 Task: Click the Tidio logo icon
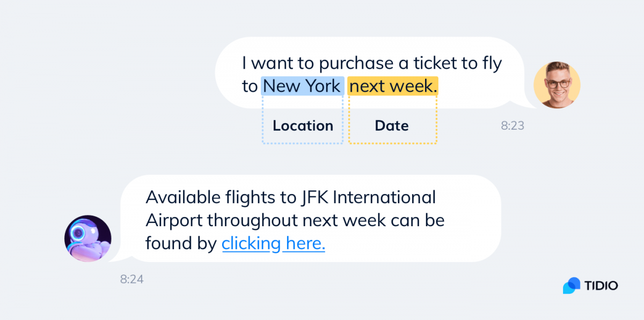pyautogui.click(x=572, y=286)
